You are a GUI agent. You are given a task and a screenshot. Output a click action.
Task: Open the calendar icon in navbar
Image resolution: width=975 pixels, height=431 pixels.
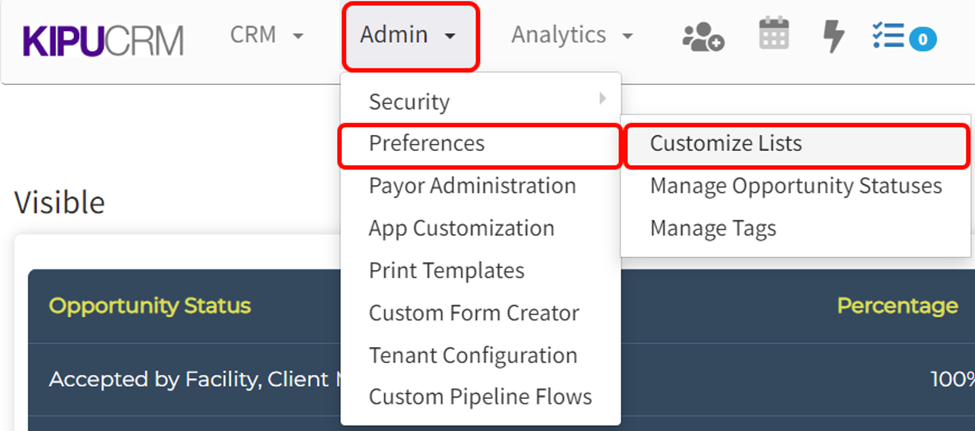[774, 34]
